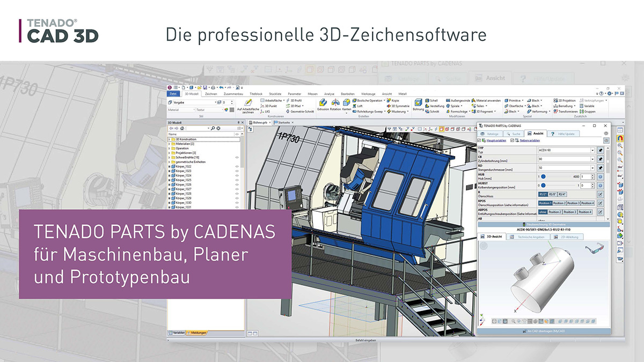Select the Extrusion tool

323,104
